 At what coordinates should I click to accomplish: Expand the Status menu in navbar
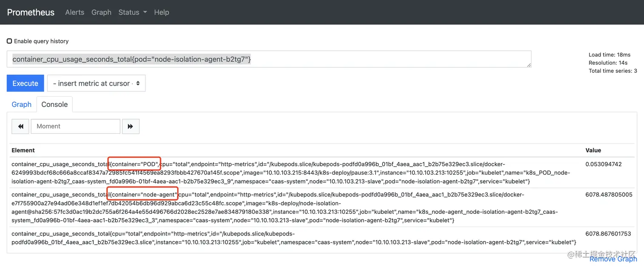(x=132, y=12)
